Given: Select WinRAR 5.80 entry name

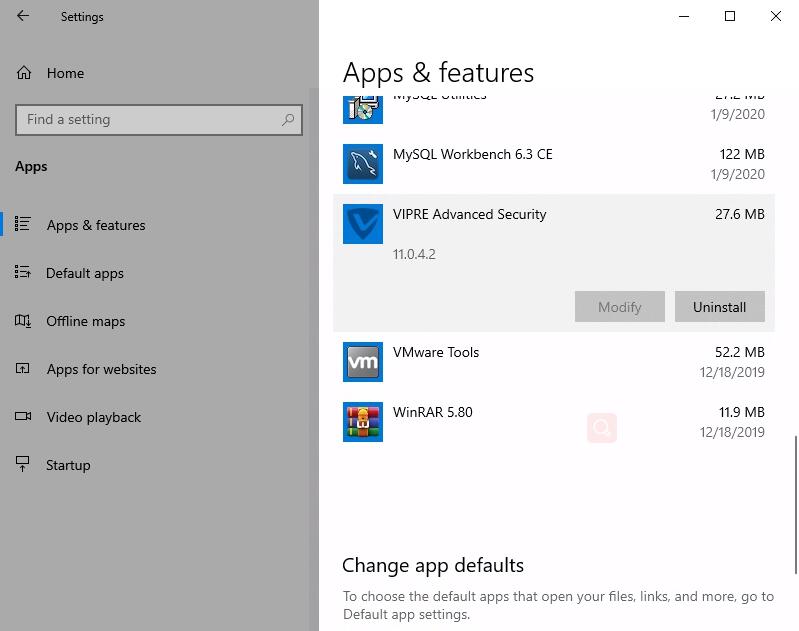Looking at the screenshot, I should tap(433, 412).
